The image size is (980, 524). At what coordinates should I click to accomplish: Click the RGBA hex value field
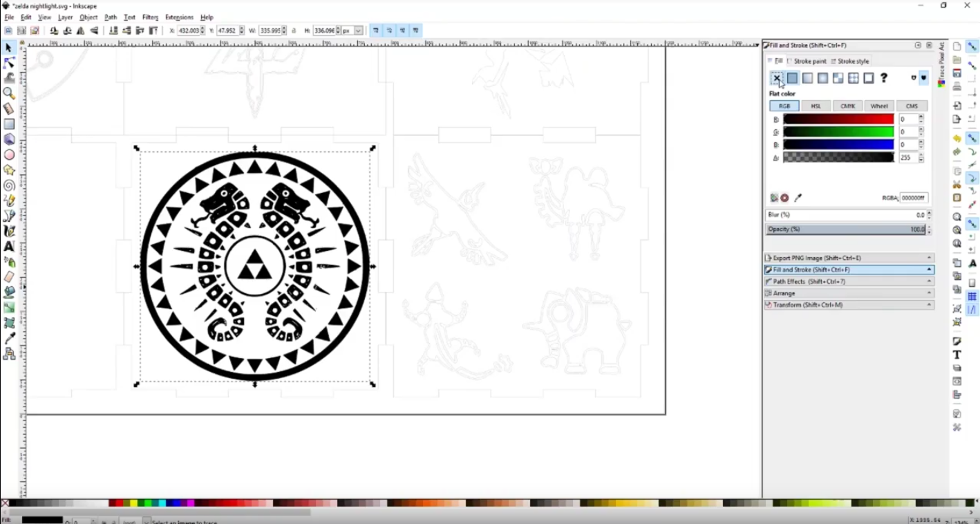[x=914, y=198]
